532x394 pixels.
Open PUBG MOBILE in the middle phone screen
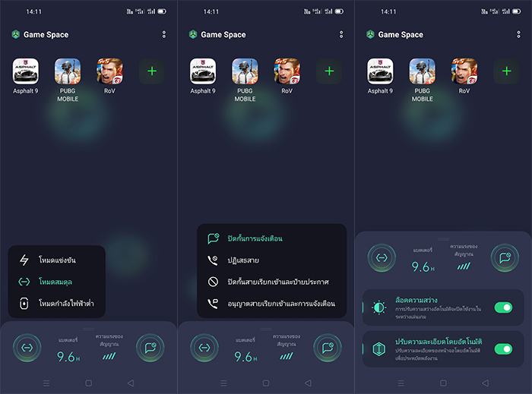(x=245, y=71)
